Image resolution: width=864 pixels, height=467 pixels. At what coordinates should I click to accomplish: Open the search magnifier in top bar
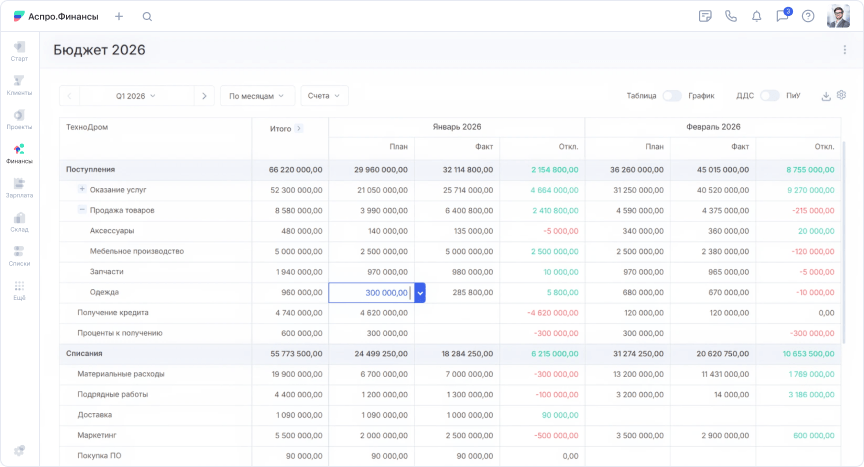coord(147,17)
